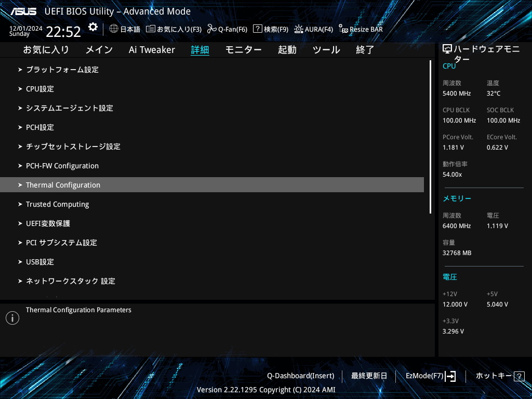Click 動作倍率 value 54.00x

click(453, 175)
